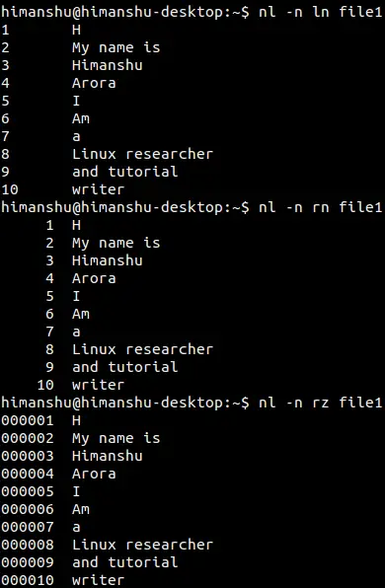Click the letter 'H' on left-numbered line 1
Image resolution: width=385 pixels, height=588 pixels.
tap(76, 30)
